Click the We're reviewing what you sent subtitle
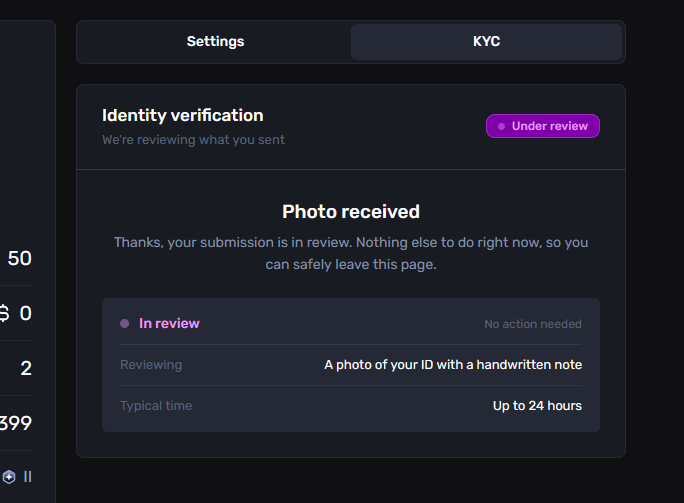This screenshot has width=684, height=503. [x=193, y=140]
